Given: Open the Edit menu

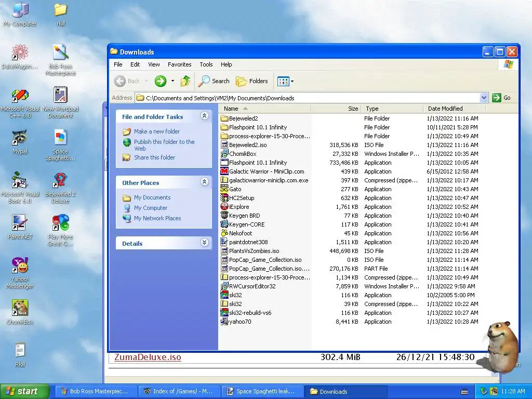Looking at the screenshot, I should (x=135, y=64).
